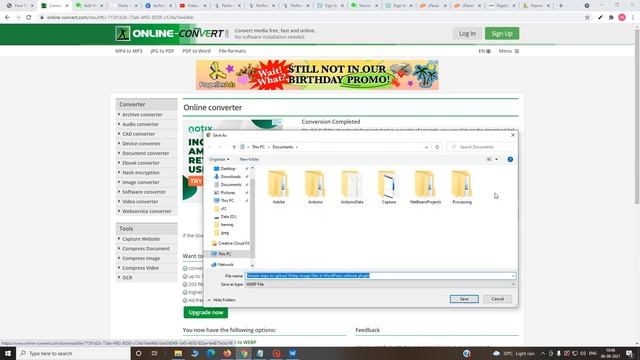
Task: Open Microsoft Edge from the taskbar
Action: pyautogui.click(x=211, y=353)
